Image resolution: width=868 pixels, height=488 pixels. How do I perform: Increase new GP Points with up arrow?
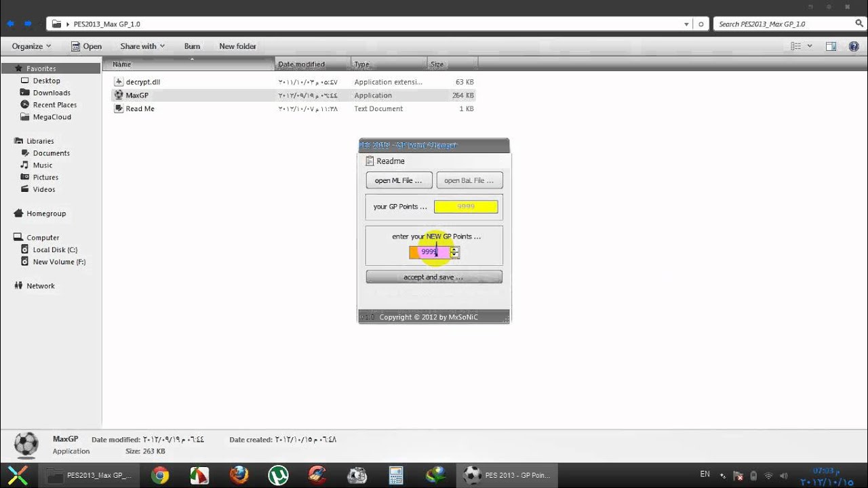tap(454, 249)
